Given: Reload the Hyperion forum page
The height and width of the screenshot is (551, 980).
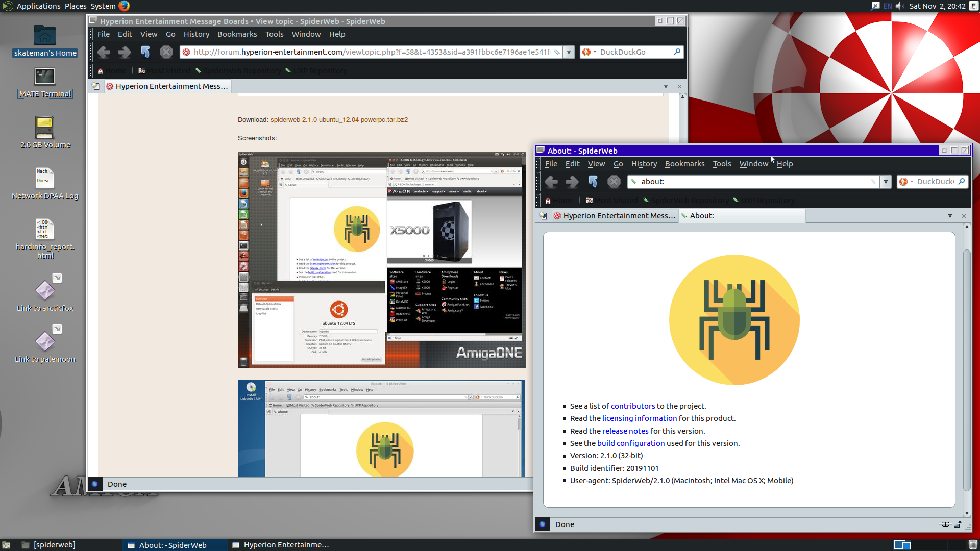Looking at the screenshot, I should click(x=145, y=52).
